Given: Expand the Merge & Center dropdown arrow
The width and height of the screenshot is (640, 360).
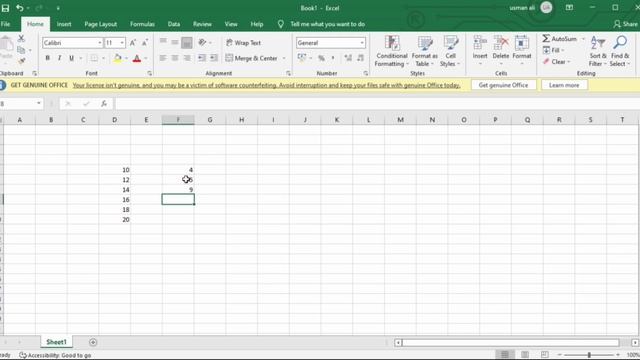Looking at the screenshot, I should pos(284,58).
